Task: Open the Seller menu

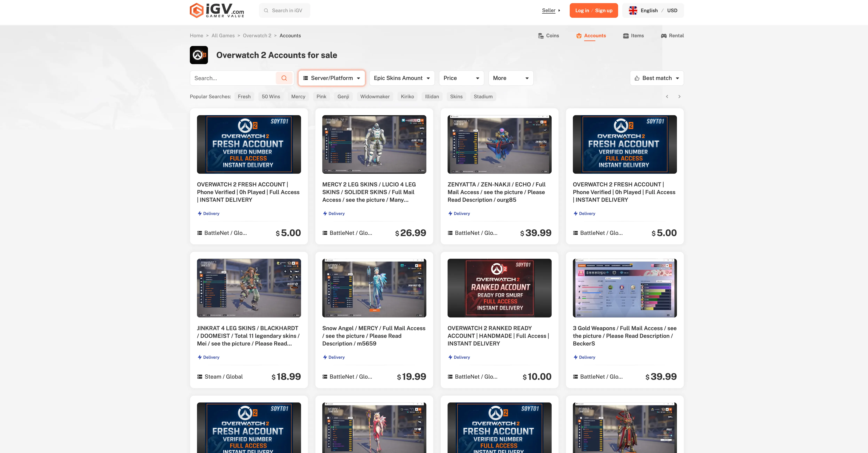Action: [x=549, y=10]
